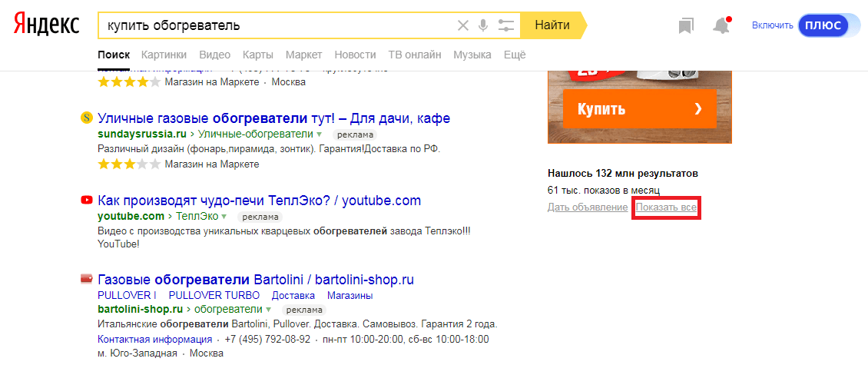Click the Уличные-обогреватели breadcrumb
The width and height of the screenshot is (868, 365).
click(x=255, y=134)
